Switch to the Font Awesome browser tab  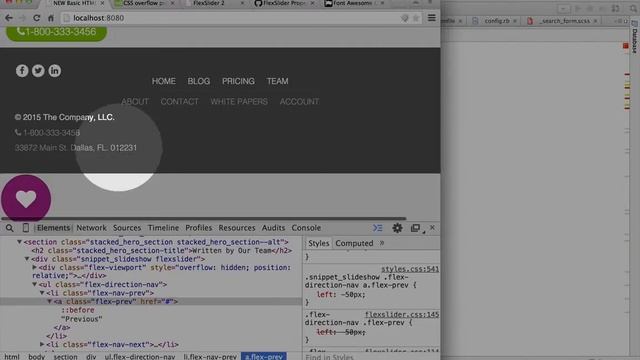352,4
